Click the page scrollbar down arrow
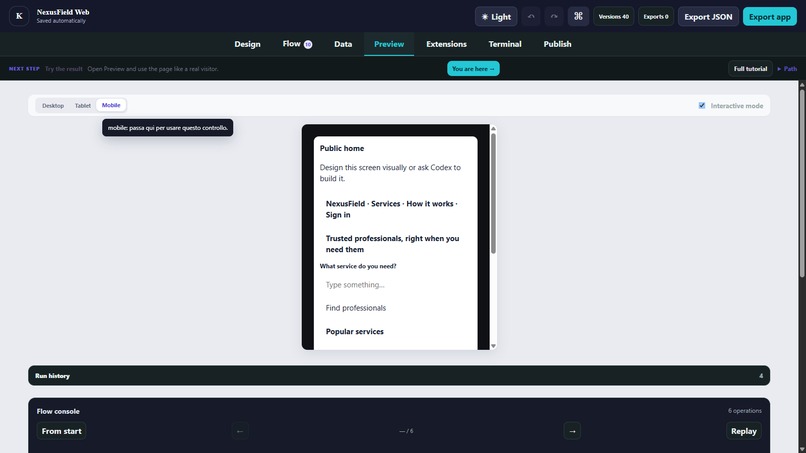This screenshot has width=806, height=453. pyautogui.click(x=802, y=449)
